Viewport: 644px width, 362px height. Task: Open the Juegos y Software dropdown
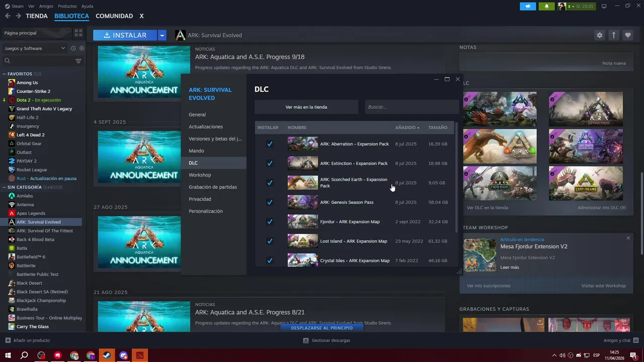[x=34, y=48]
